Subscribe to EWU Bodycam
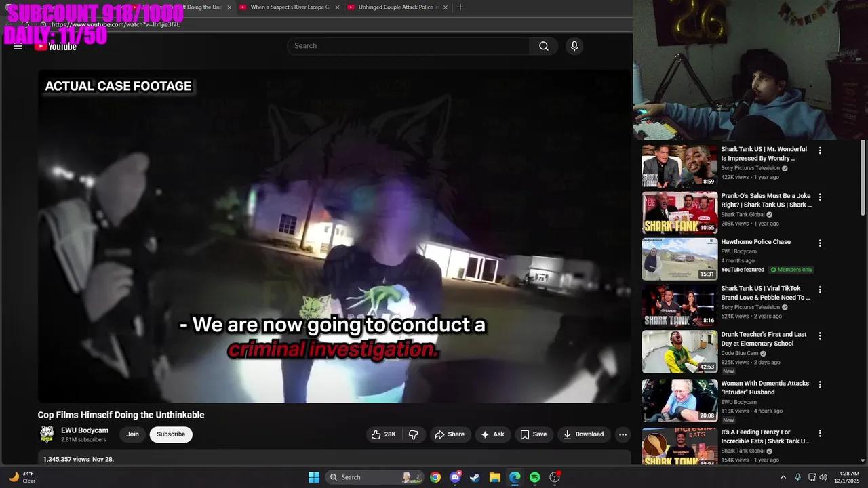The image size is (868, 488). coord(170,434)
